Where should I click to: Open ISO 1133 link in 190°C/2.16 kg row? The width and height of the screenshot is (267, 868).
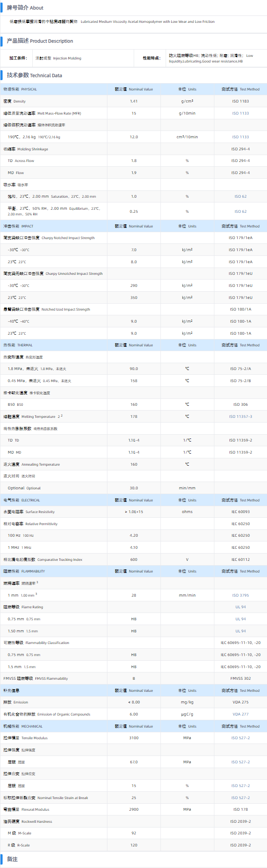point(240,137)
